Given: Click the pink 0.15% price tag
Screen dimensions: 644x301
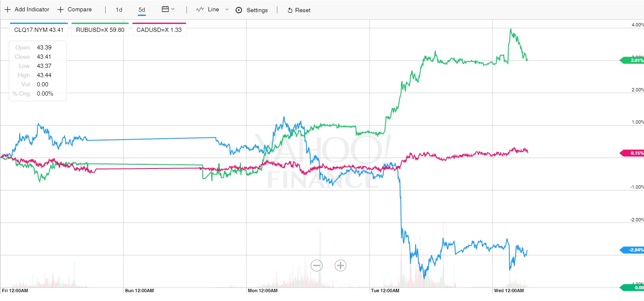Looking at the screenshot, I should [x=632, y=153].
